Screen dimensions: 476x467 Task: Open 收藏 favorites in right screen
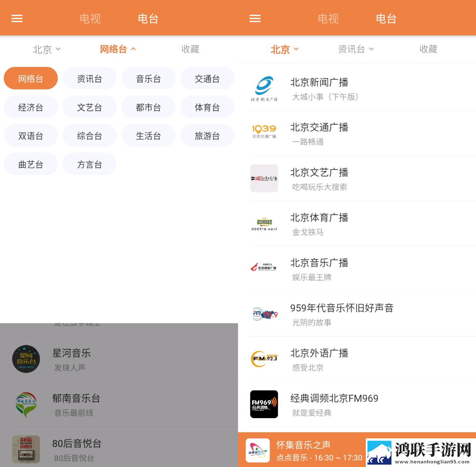coord(428,49)
